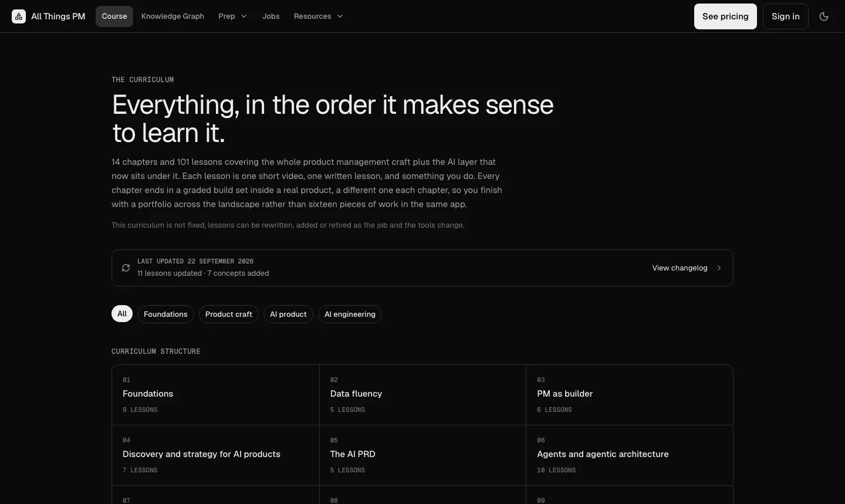Select the All filter chip
The height and width of the screenshot is (504, 845).
point(122,314)
